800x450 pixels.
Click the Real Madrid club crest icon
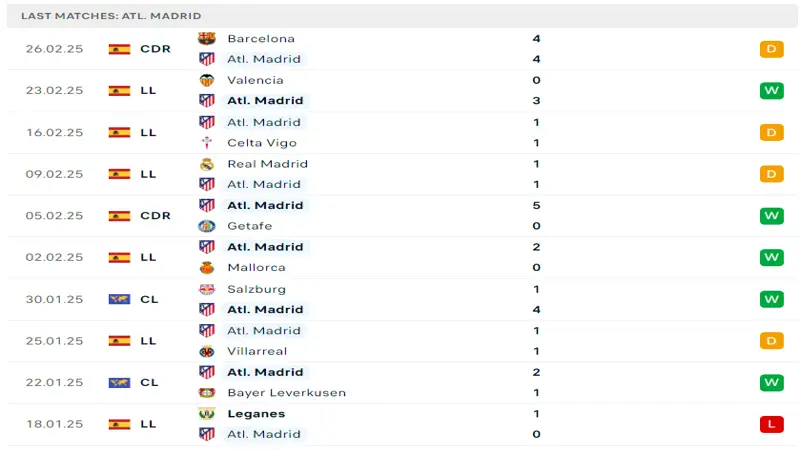[207, 164]
